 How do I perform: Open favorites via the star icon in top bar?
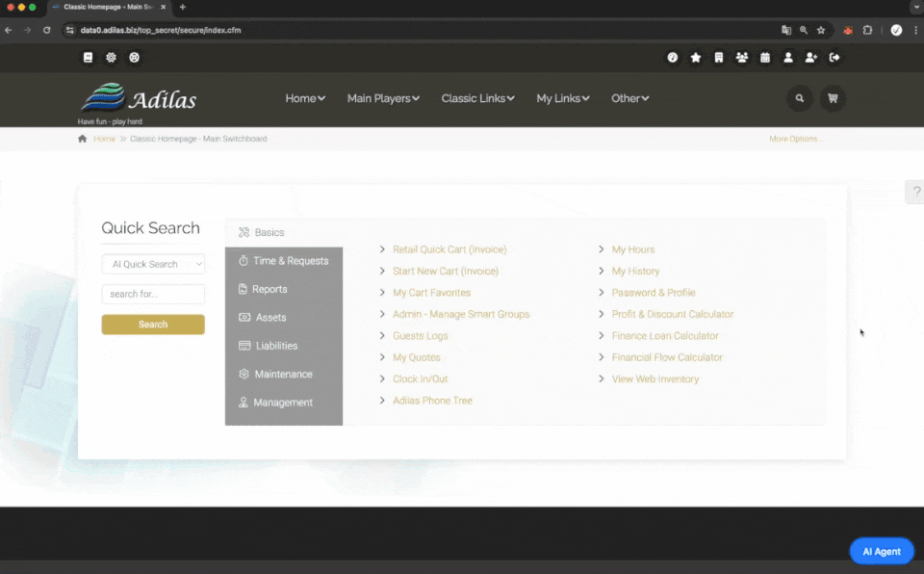696,58
